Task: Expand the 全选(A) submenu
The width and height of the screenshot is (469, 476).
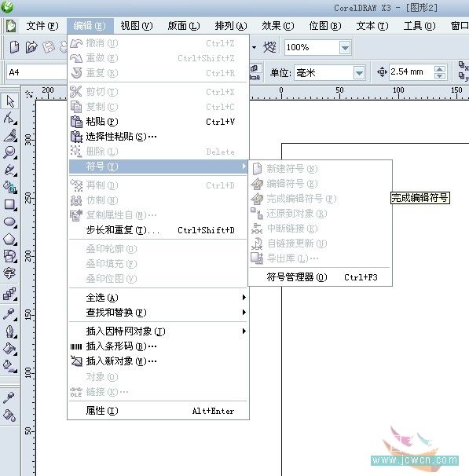Action: pyautogui.click(x=158, y=298)
